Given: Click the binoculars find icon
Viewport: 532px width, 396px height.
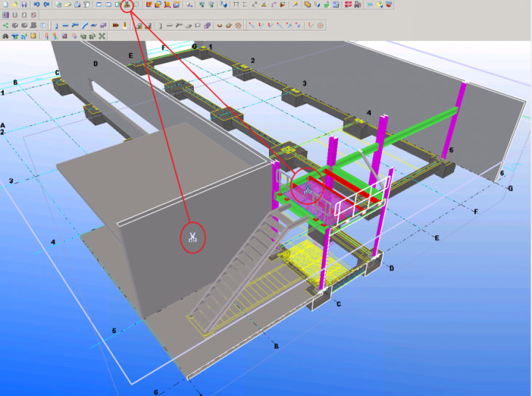Looking at the screenshot, I should coord(5,36).
